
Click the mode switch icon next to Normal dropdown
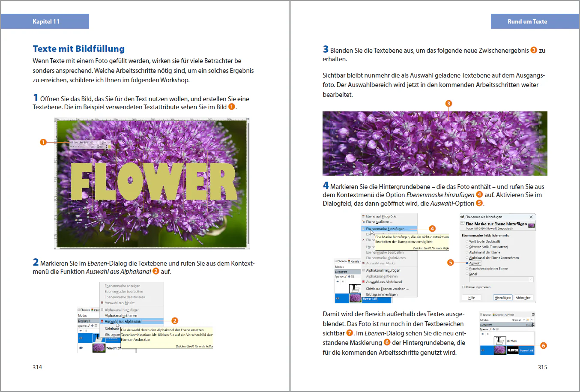(x=528, y=320)
